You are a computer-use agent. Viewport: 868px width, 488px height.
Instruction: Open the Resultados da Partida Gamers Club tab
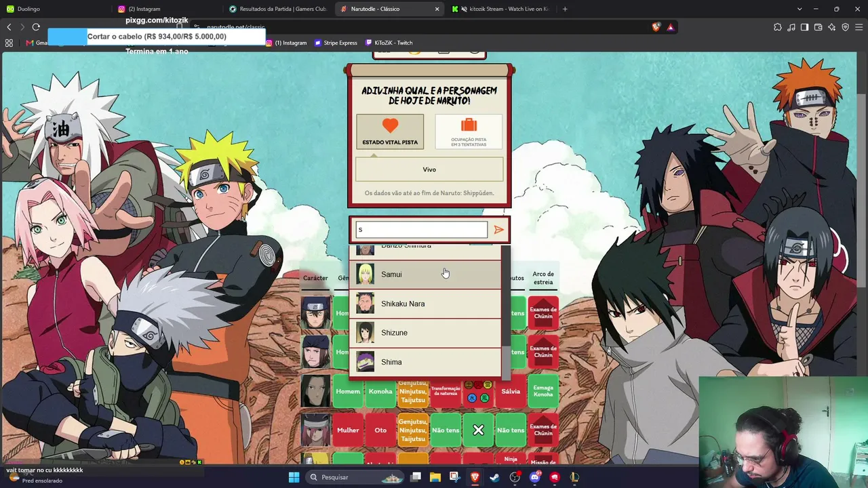278,9
